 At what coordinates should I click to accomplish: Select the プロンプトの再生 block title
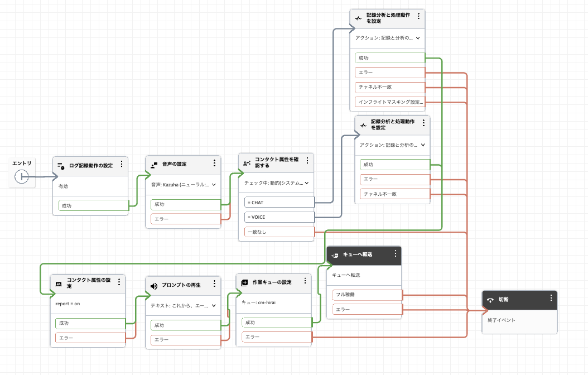(x=181, y=285)
